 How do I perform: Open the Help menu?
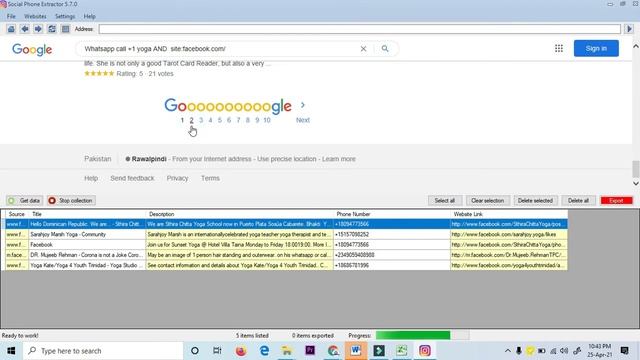[x=89, y=16]
